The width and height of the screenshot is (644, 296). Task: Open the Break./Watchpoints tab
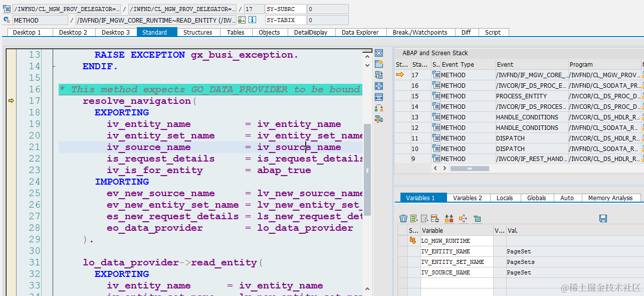point(420,32)
